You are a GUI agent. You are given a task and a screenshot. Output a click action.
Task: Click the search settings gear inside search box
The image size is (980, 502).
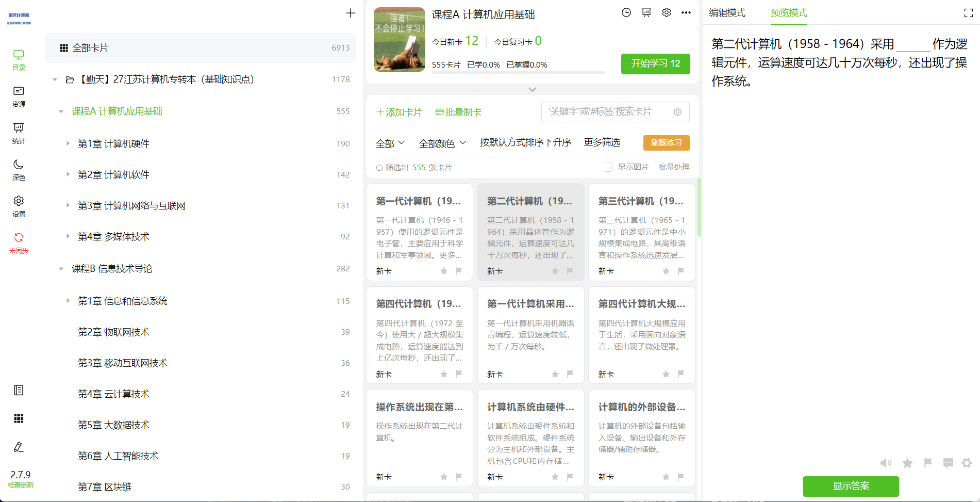[678, 112]
